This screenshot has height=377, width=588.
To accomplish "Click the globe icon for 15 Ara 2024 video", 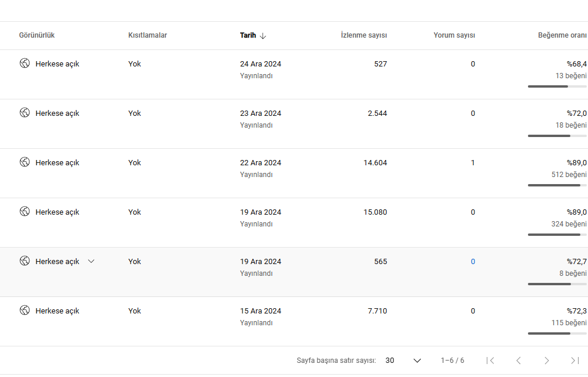I will click(x=25, y=311).
